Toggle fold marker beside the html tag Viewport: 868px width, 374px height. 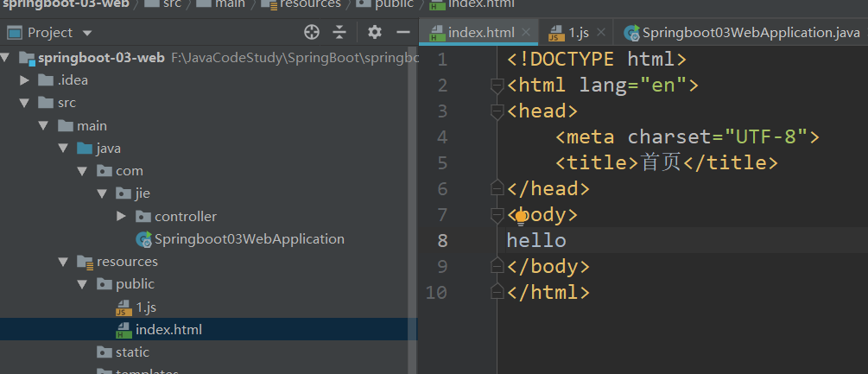pyautogui.click(x=497, y=86)
